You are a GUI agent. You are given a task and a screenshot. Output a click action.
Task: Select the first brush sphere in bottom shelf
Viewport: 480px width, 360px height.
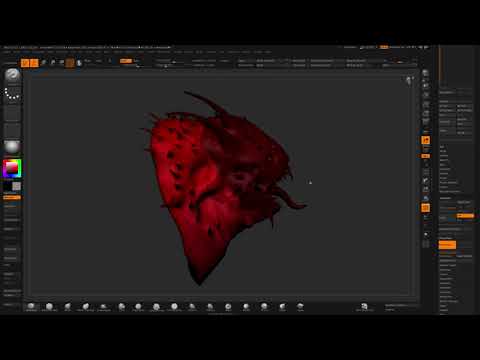[31, 306]
